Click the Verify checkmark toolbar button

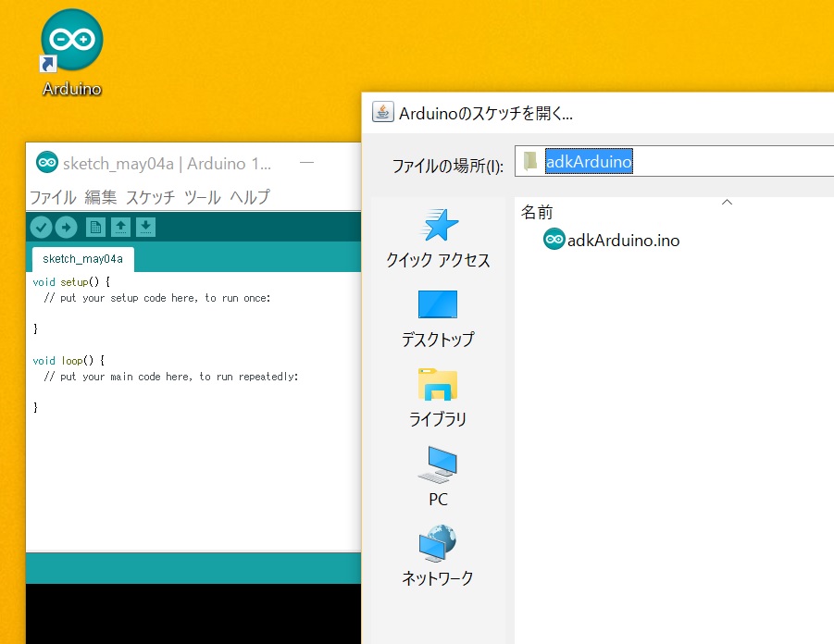click(x=41, y=227)
